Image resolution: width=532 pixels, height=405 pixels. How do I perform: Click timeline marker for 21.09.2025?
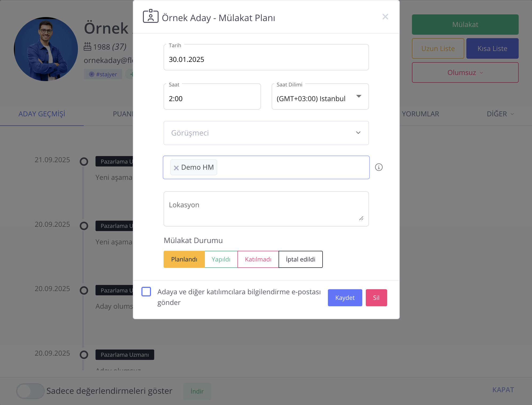(84, 161)
